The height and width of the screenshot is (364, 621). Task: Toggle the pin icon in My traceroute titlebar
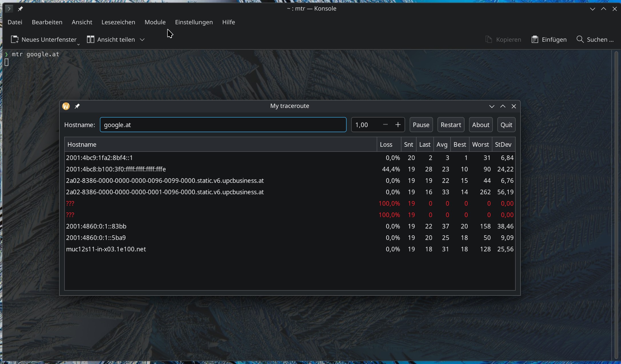click(77, 106)
